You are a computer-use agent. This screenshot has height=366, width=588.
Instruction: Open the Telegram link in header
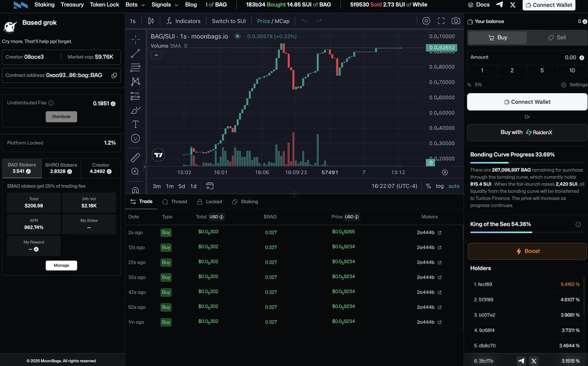coord(499,5)
